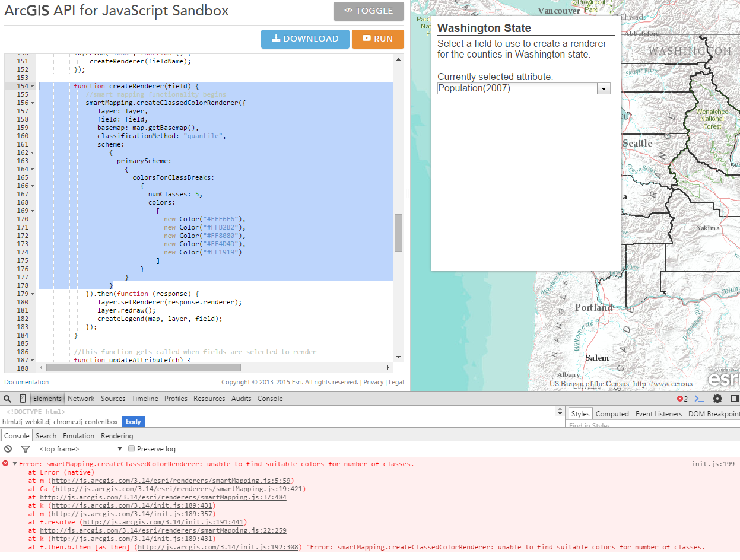Click the Find in Styles input
The height and width of the screenshot is (560, 740).
point(653,426)
